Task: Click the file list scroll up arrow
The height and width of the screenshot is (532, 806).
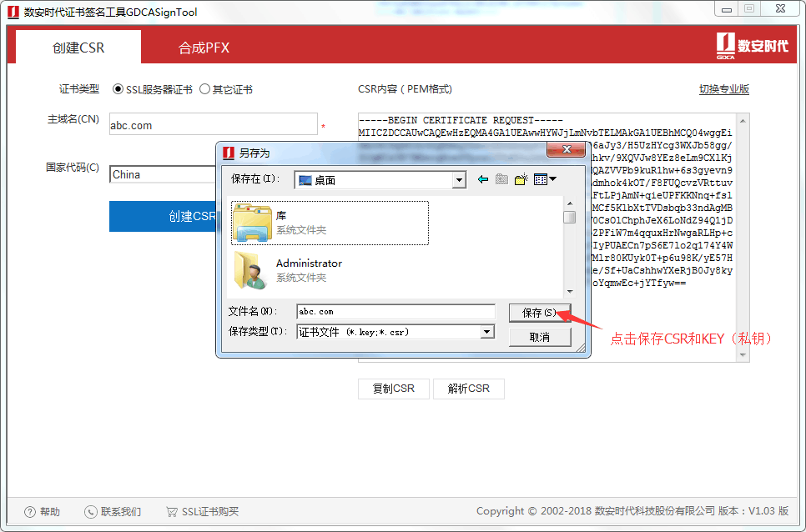Action: (x=570, y=203)
